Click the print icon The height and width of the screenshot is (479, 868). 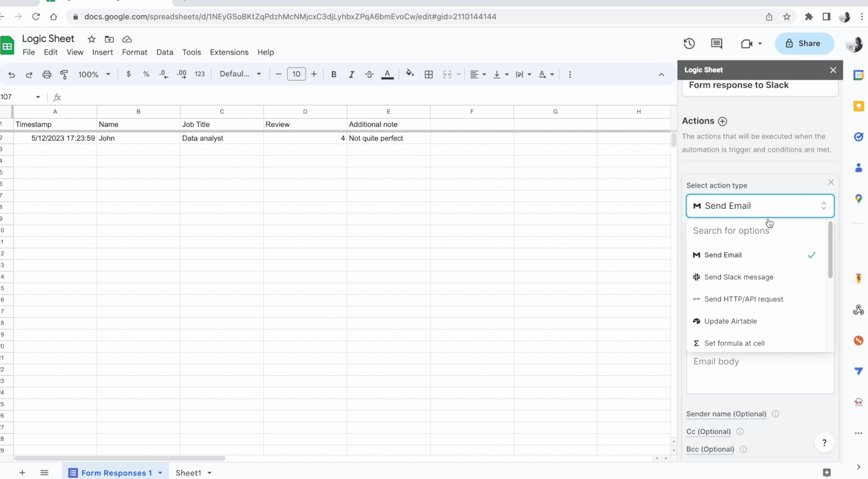[x=47, y=74]
